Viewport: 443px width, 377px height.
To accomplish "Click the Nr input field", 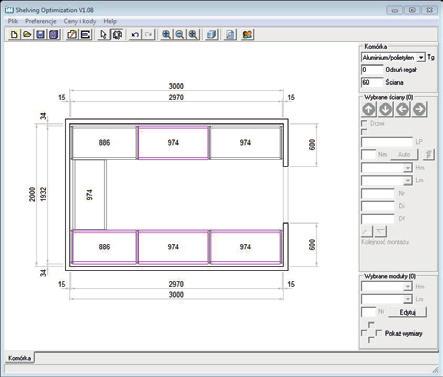I will [x=378, y=193].
